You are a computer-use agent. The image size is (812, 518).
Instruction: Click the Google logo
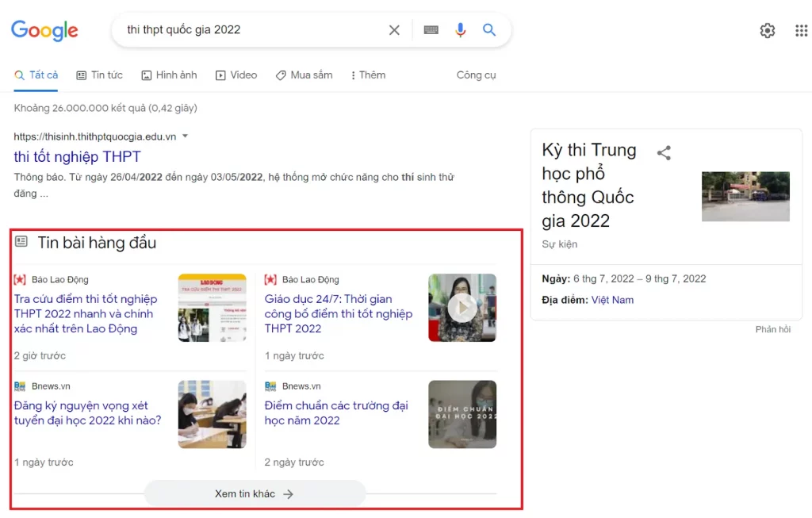pyautogui.click(x=44, y=31)
